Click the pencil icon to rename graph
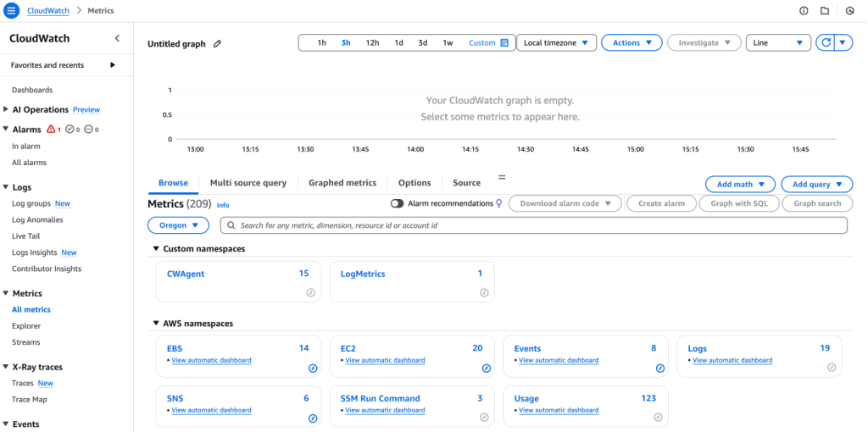The height and width of the screenshot is (432, 868). (x=218, y=44)
